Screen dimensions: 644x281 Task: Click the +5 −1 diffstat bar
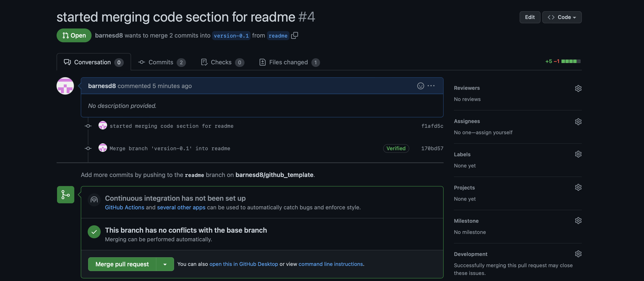coord(563,62)
